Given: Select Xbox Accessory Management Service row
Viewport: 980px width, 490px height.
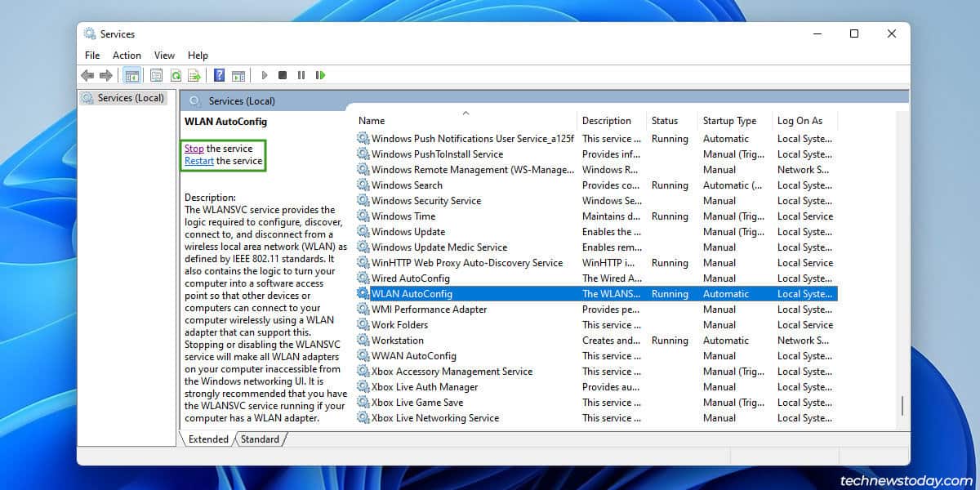Looking at the screenshot, I should (x=596, y=372).
